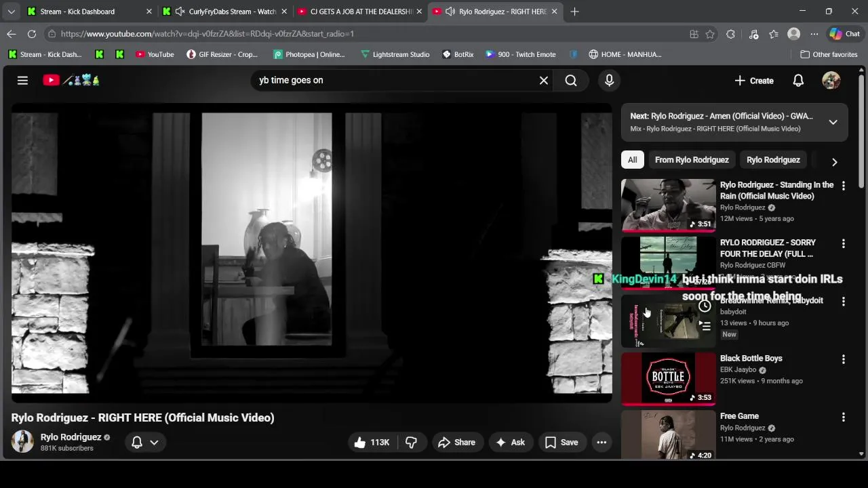
Task: Open options for Free Game video
Action: coord(843,416)
